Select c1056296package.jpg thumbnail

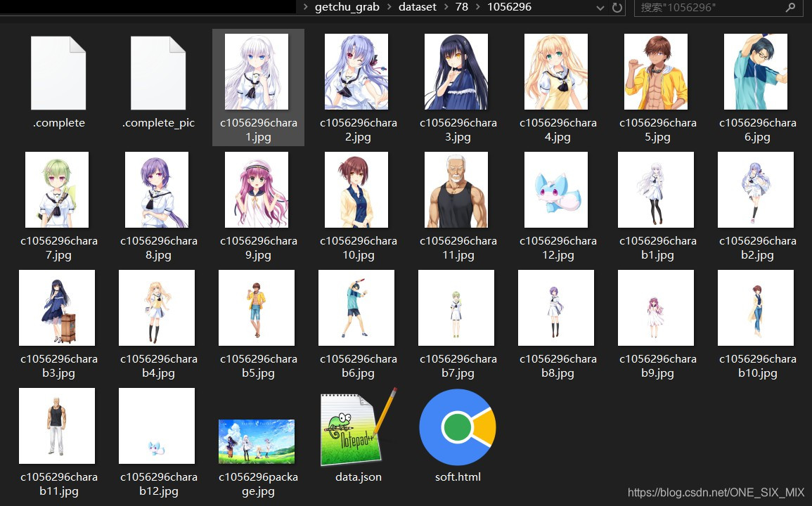pyautogui.click(x=257, y=442)
